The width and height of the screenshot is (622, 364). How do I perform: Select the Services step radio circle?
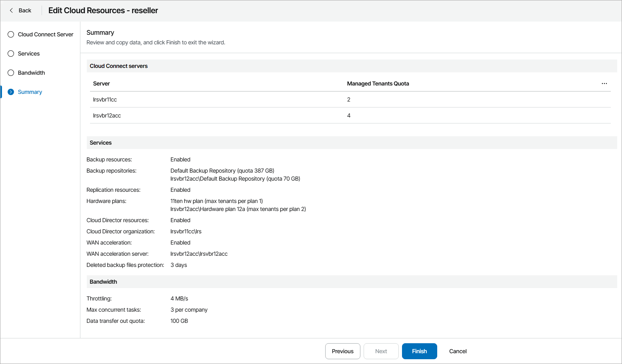tap(11, 54)
